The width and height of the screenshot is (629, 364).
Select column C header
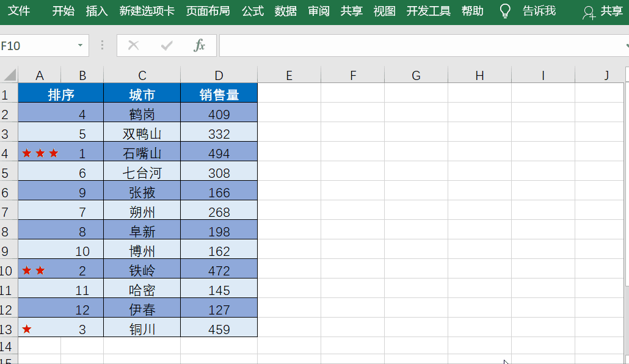pyautogui.click(x=142, y=75)
